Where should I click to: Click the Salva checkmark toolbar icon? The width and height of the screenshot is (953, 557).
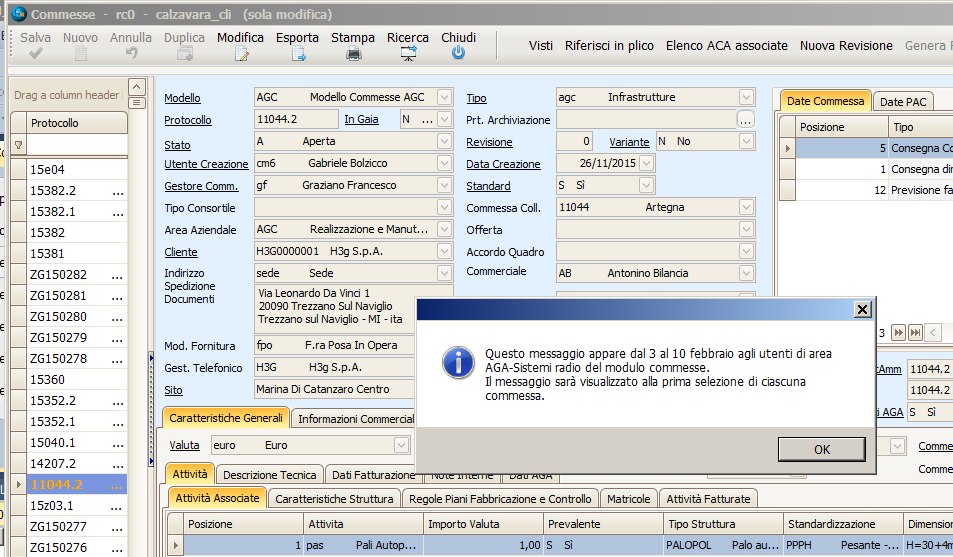pos(36,54)
